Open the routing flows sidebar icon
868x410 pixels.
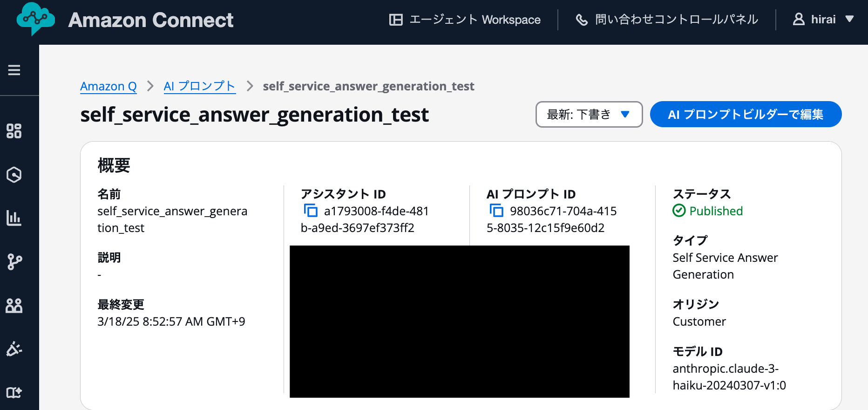(x=14, y=262)
